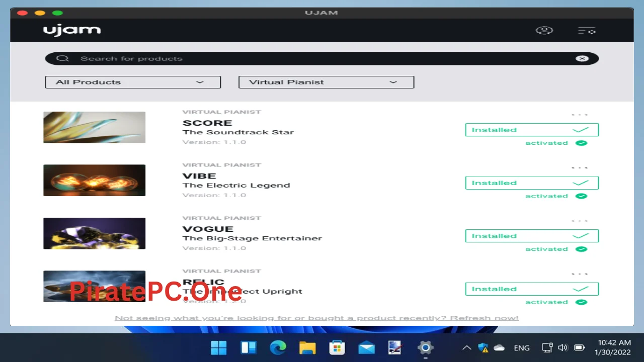Image resolution: width=644 pixels, height=362 pixels.
Task: Click "The Electric Legend" subtitle
Action: tap(236, 185)
